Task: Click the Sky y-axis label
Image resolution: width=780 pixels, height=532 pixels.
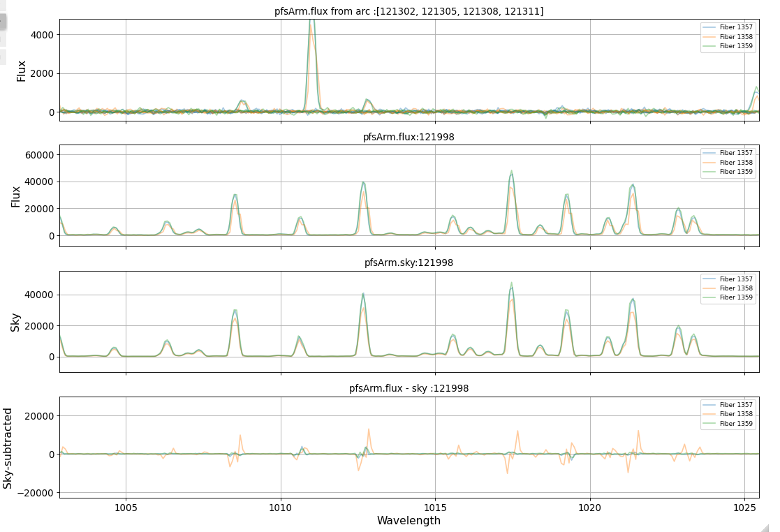Action: 15,321
